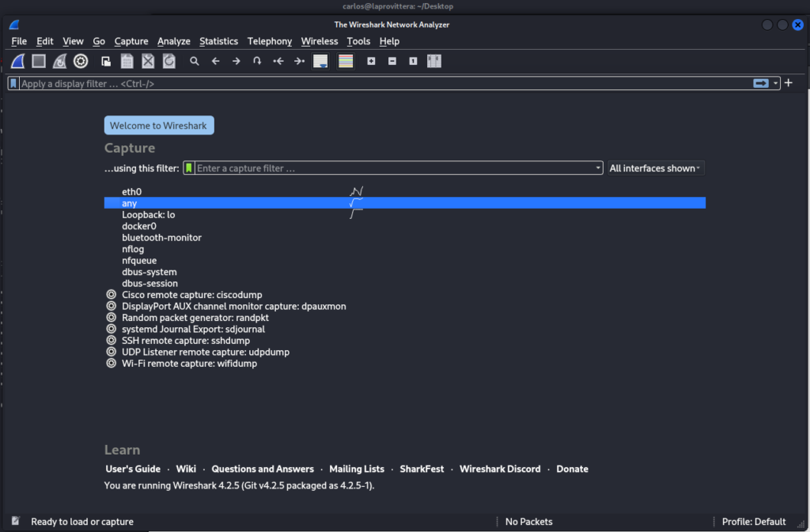Expand the capture filter dropdown arrow

click(x=598, y=168)
